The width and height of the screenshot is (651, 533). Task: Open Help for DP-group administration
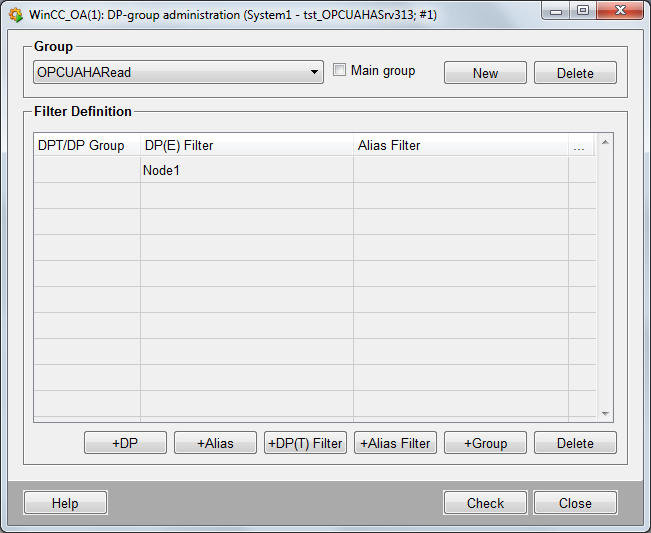[66, 503]
